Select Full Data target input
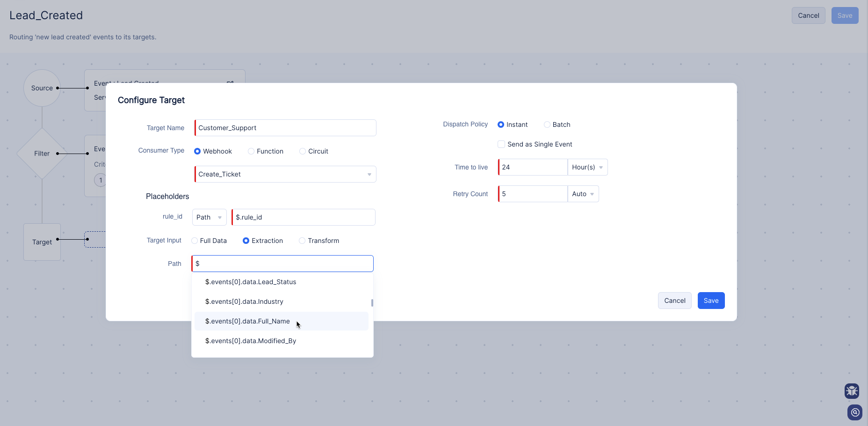 195,241
